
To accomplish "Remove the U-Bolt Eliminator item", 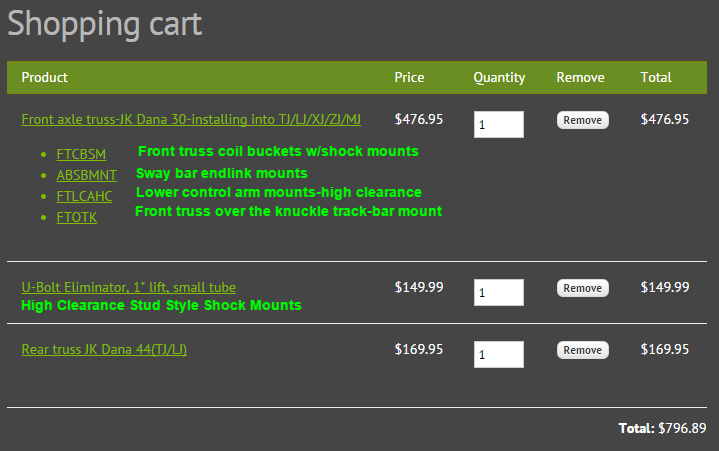I will (582, 288).
